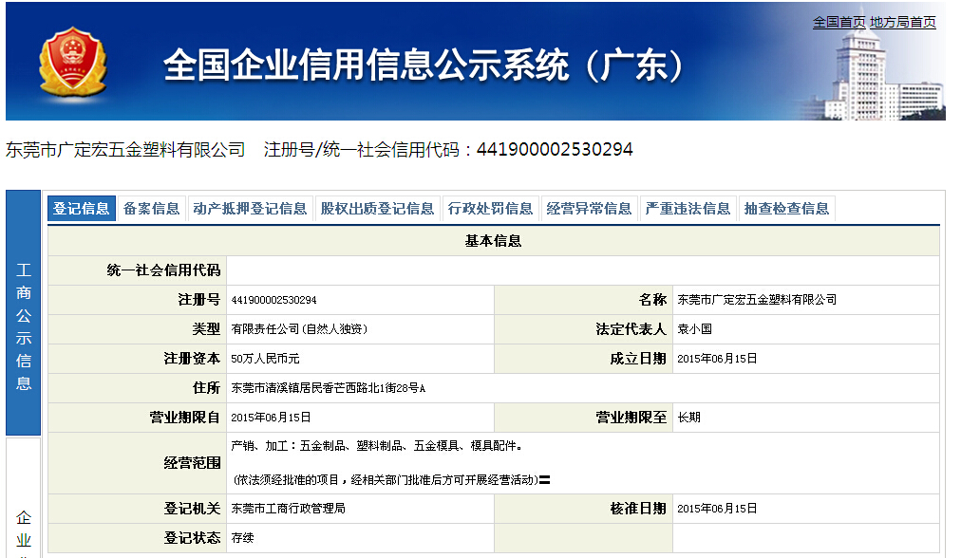View the 股权出质登记信息 tab
The image size is (980, 558).
click(377, 209)
